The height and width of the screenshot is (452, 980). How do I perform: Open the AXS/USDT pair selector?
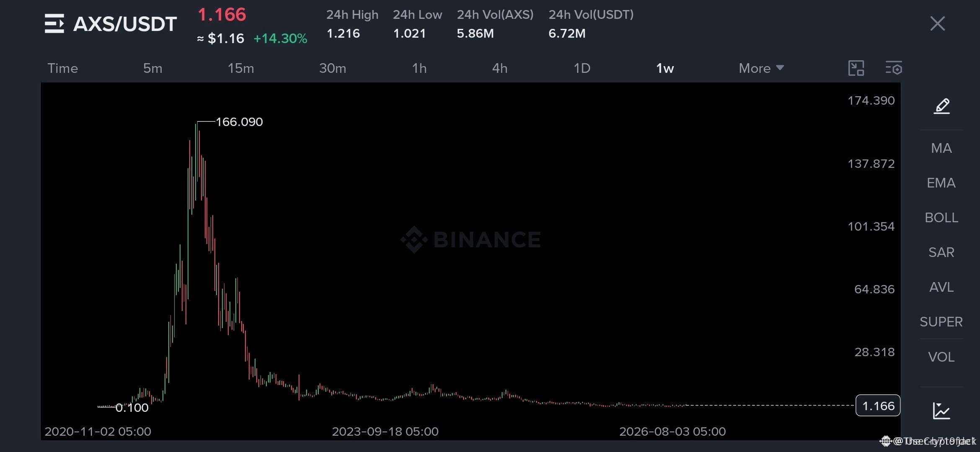125,24
